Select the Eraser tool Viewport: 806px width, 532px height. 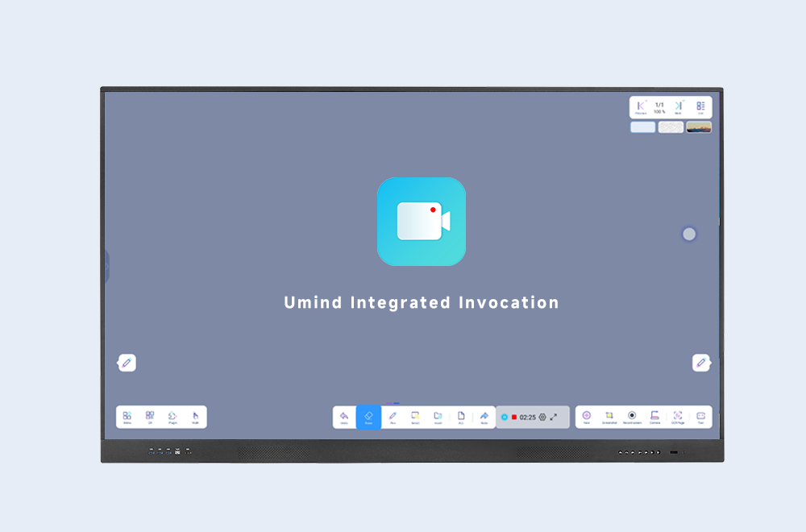pos(368,417)
